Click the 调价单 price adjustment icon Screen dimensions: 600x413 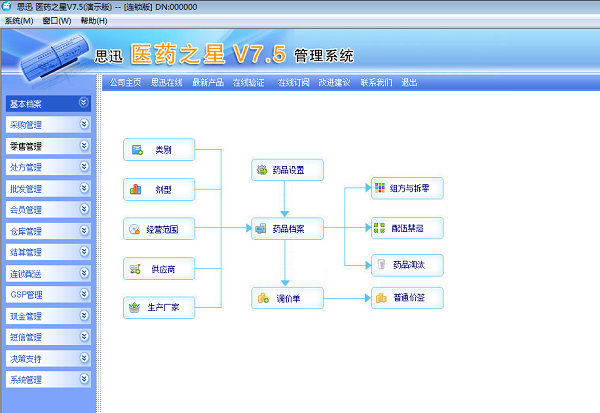(263, 298)
